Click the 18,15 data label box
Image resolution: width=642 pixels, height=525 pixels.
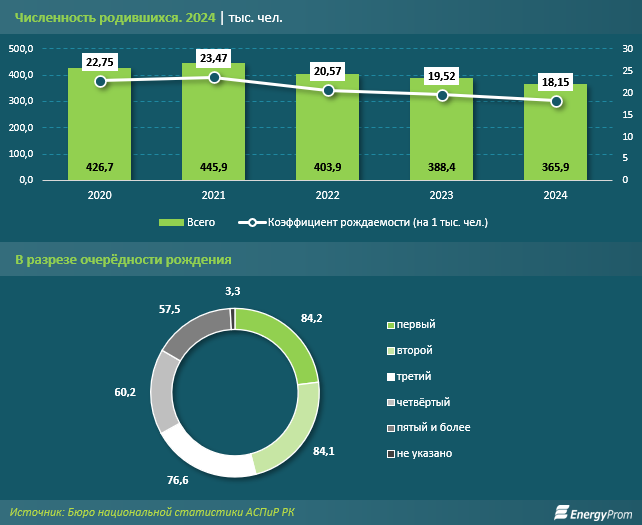click(x=556, y=81)
